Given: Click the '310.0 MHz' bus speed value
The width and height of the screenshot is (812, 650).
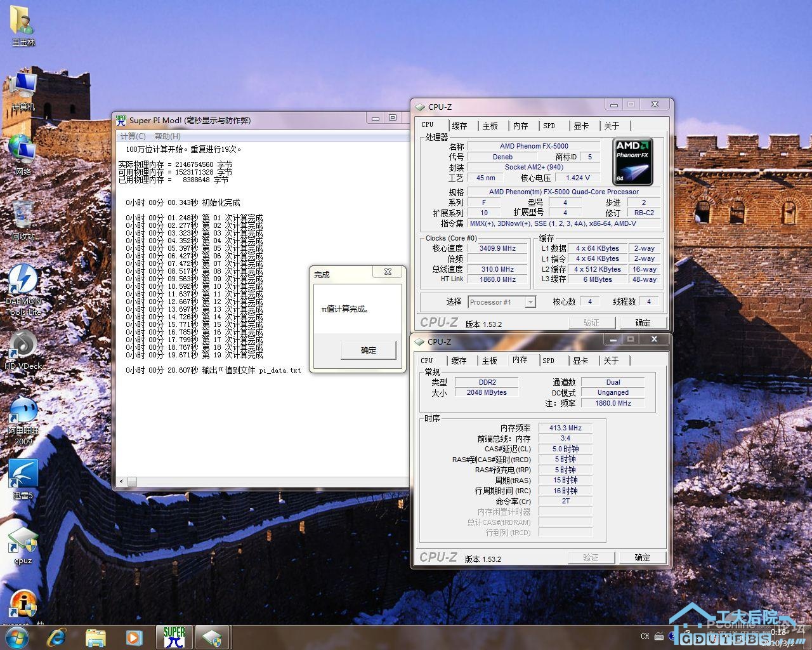Looking at the screenshot, I should coord(498,269).
